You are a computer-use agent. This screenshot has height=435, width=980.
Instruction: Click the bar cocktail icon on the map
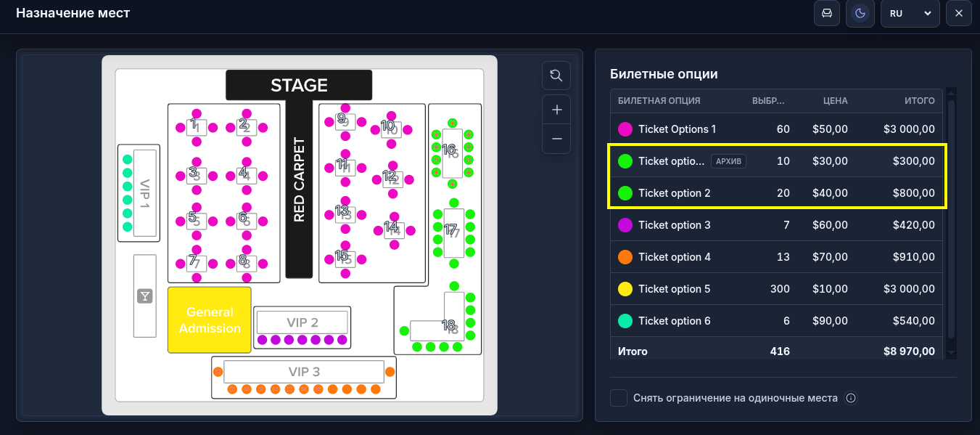(x=145, y=296)
